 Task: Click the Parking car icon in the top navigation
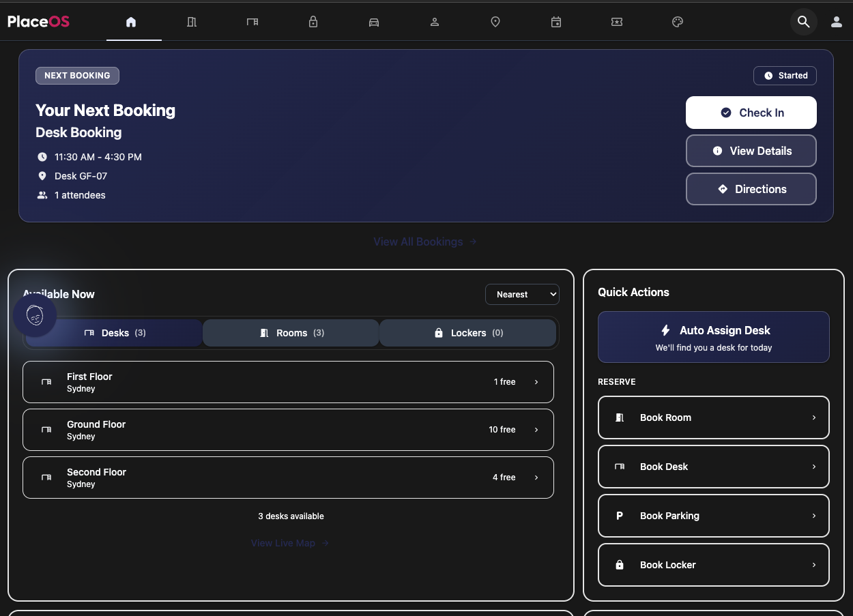pos(373,21)
